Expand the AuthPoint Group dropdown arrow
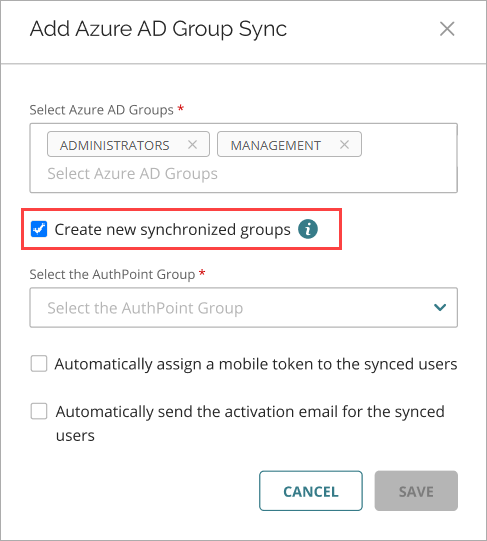This screenshot has height=541, width=487. click(440, 307)
